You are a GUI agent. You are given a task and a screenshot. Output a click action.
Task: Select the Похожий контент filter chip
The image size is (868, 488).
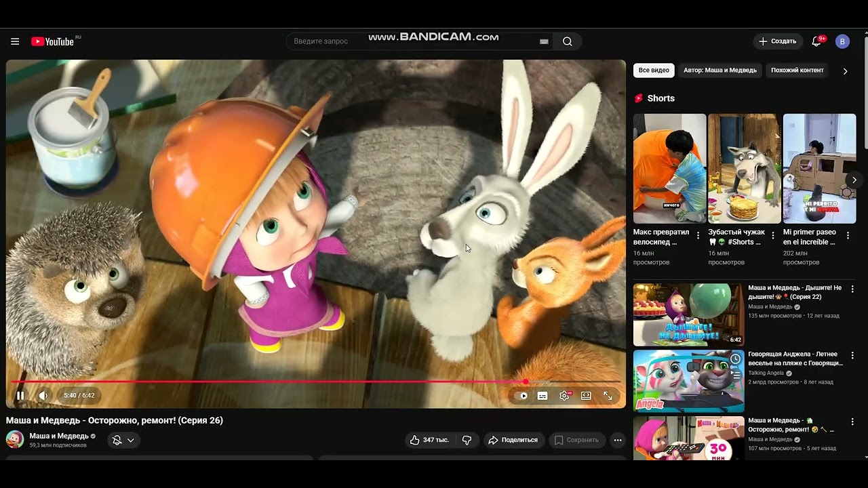point(797,70)
